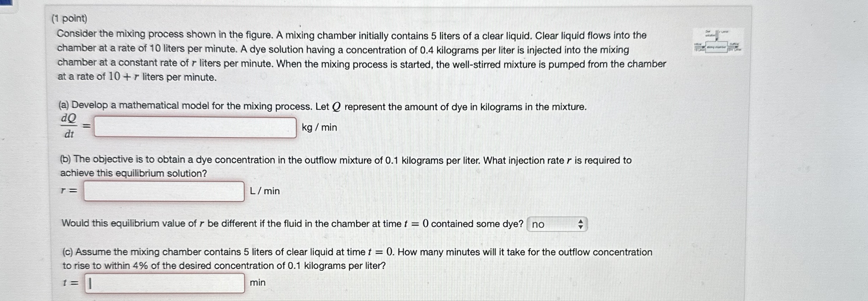The image size is (868, 301).
Task: Click the mixing chamber box in the figure
Action: coord(717,47)
